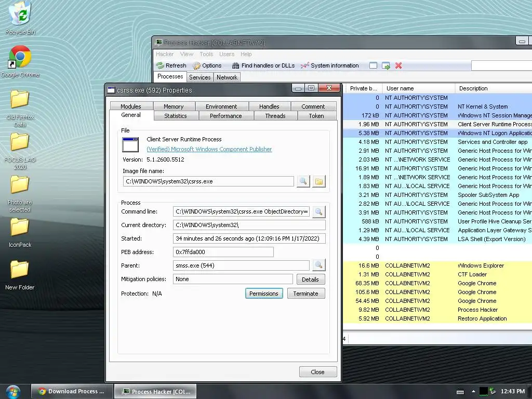This screenshot has width=532, height=399.
Task: Sort by the User name column header
Action: pos(418,88)
